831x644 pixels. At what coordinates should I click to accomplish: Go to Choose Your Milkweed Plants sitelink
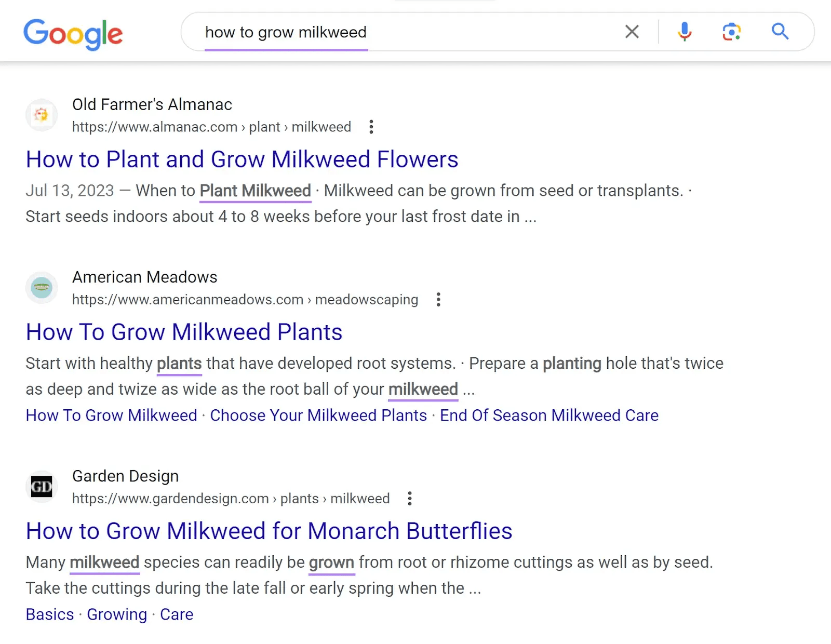tap(318, 415)
